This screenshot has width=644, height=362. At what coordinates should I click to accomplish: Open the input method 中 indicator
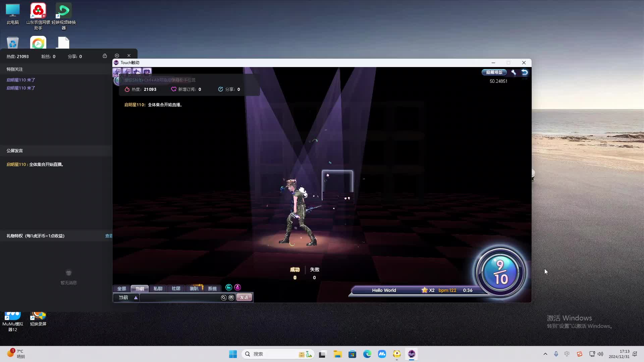pos(567,354)
